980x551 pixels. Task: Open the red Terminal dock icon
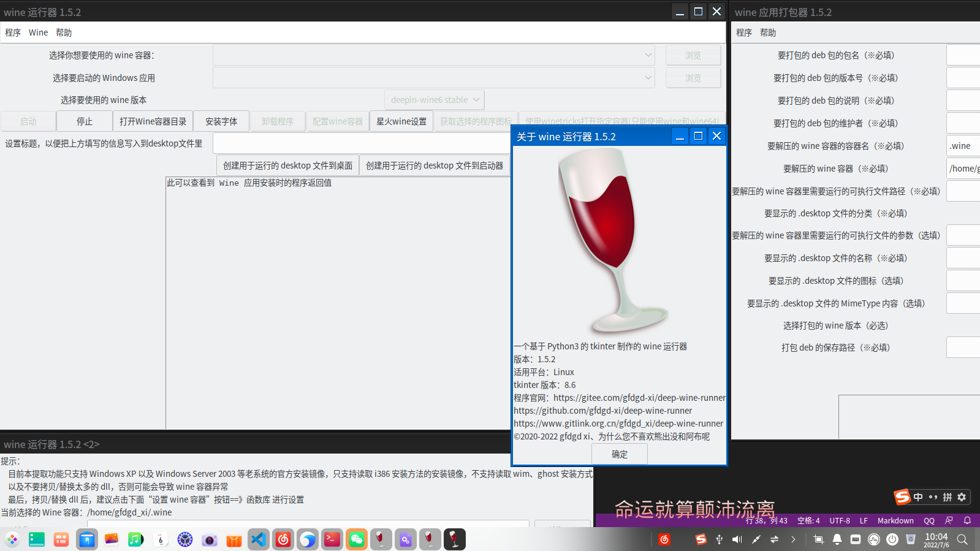coord(332,539)
